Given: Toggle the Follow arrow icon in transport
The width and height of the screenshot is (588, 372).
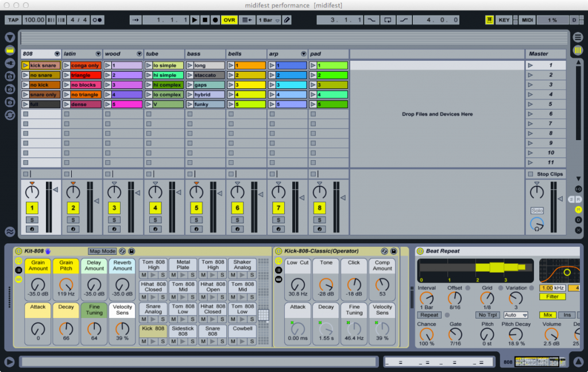Looking at the screenshot, I should (136, 20).
